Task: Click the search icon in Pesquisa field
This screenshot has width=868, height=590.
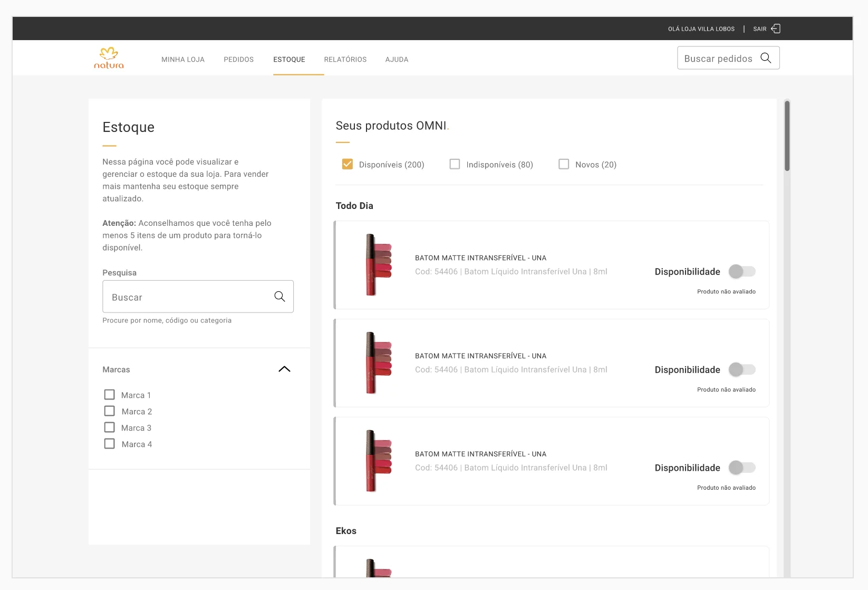Action: tap(279, 297)
